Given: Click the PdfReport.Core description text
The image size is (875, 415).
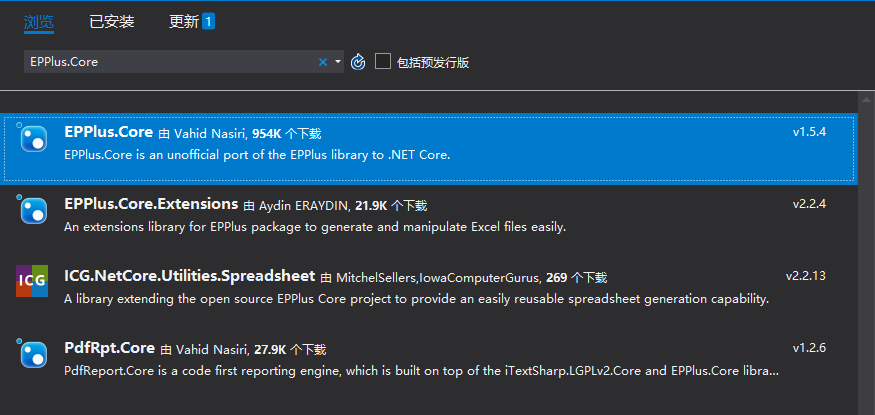Looking at the screenshot, I should point(421,371).
